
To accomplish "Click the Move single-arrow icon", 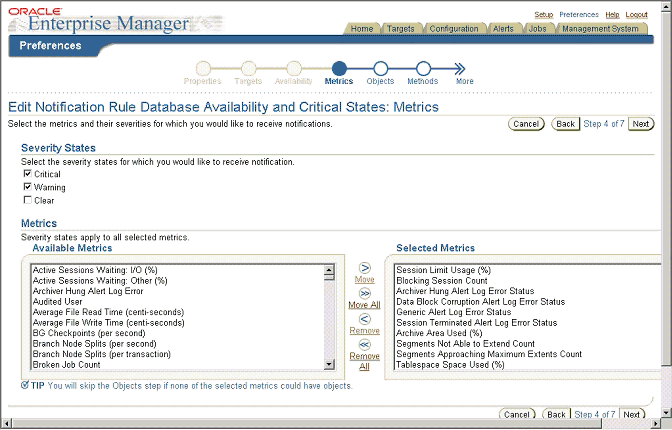I will [364, 268].
